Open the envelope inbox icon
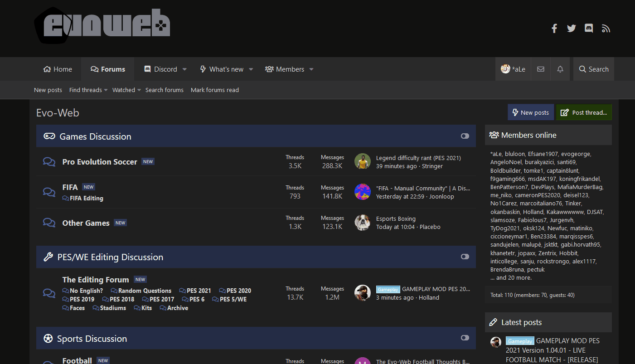 point(541,69)
